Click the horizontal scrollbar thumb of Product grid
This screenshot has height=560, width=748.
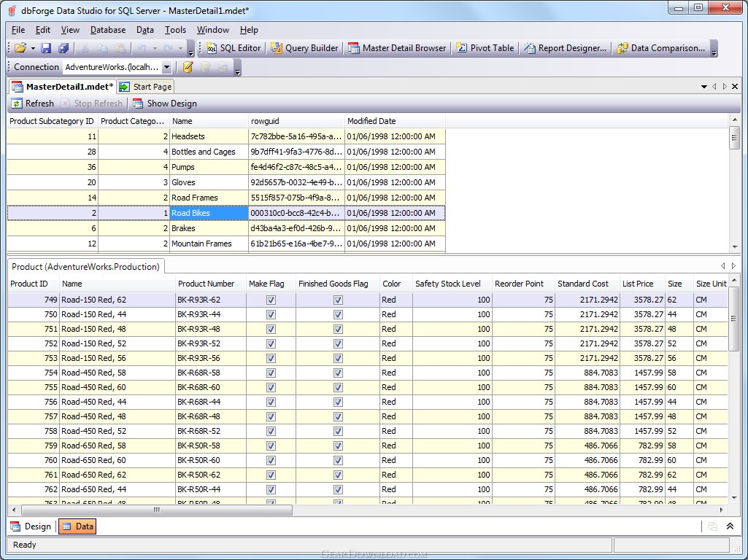tap(157, 510)
